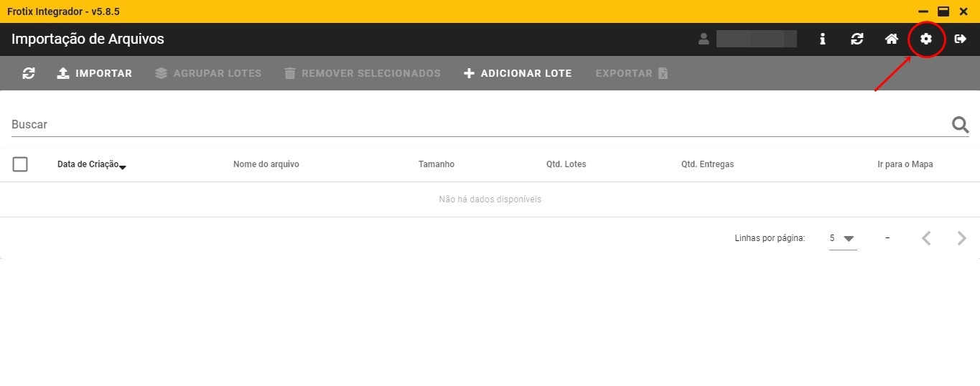Click the redacted username field
980x386 pixels.
point(757,39)
